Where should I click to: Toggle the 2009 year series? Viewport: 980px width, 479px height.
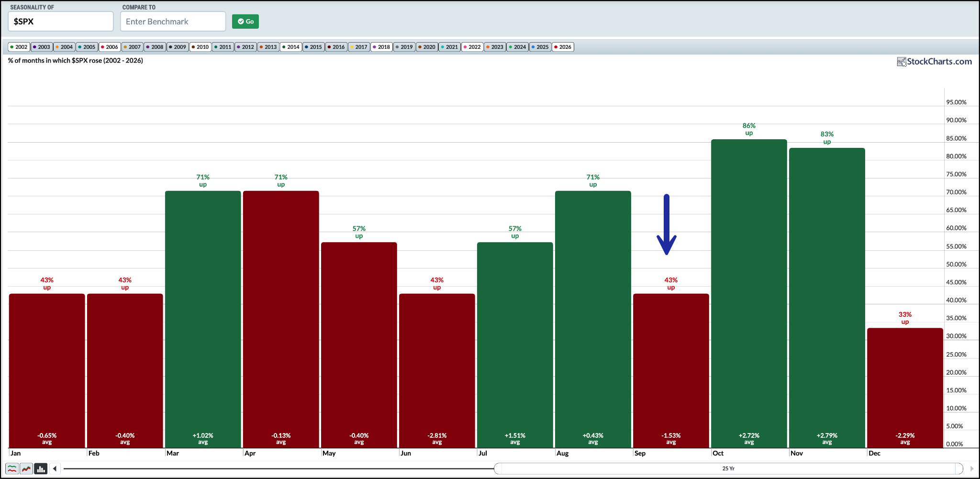[x=178, y=47]
